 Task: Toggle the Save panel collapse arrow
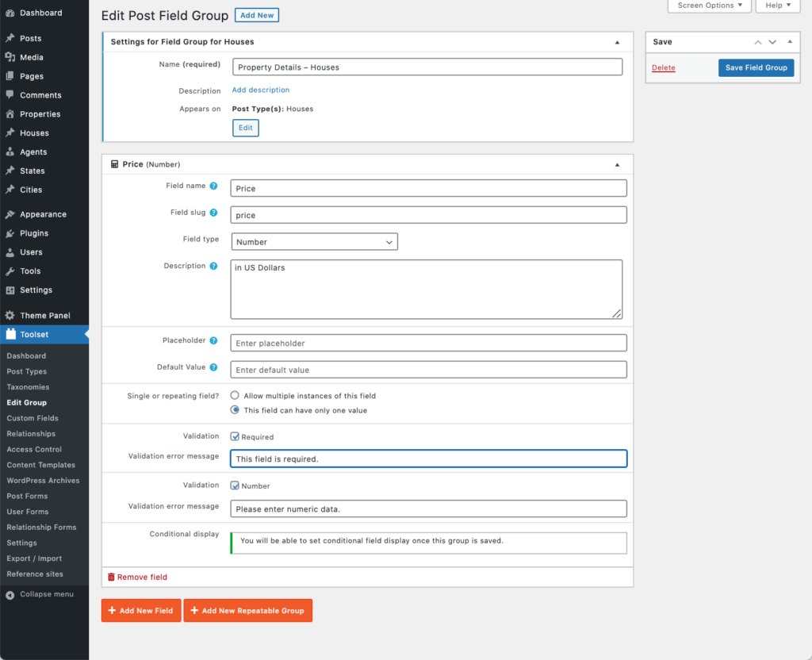(x=790, y=42)
